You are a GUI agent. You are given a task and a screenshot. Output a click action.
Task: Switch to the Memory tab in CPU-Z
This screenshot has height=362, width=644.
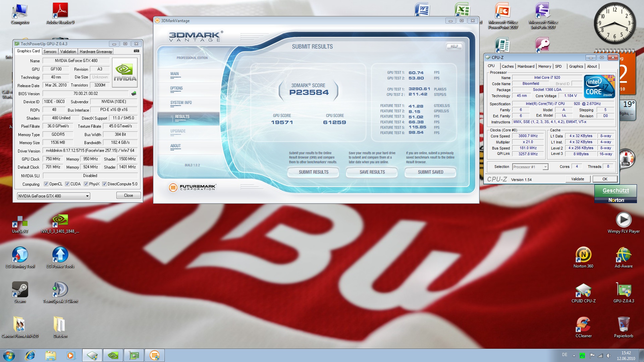(544, 66)
